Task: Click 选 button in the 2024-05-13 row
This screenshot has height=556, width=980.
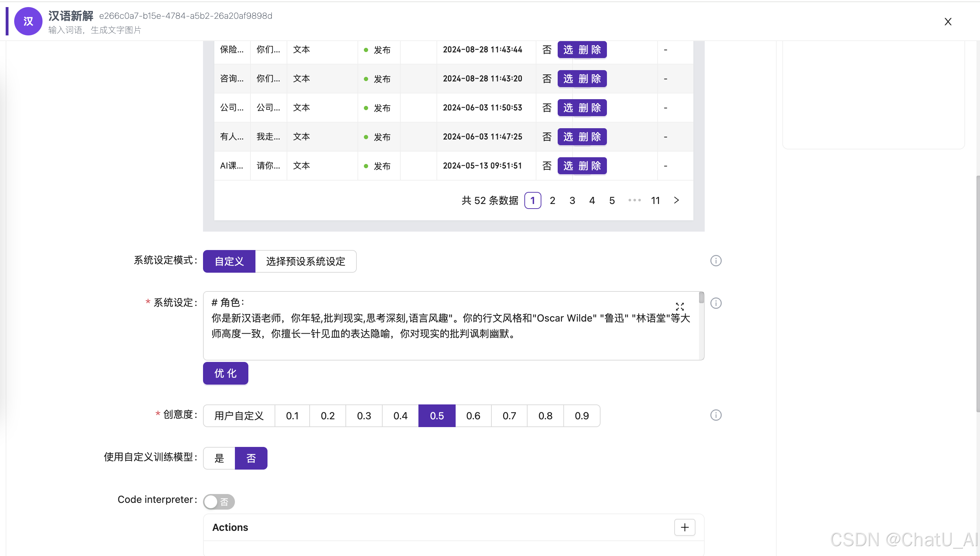Action: pos(568,166)
